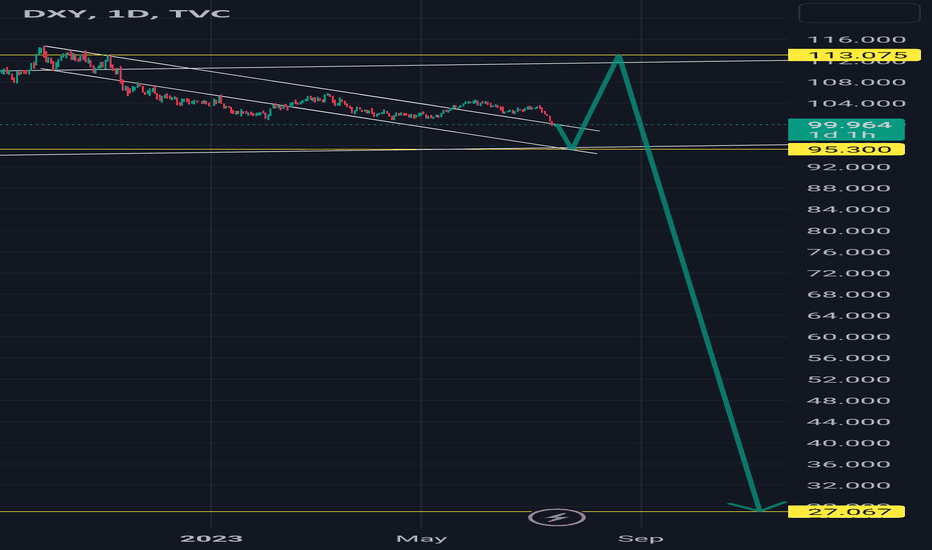Click the 84.000 price axis value
This screenshot has width=932, height=550.
tap(849, 209)
